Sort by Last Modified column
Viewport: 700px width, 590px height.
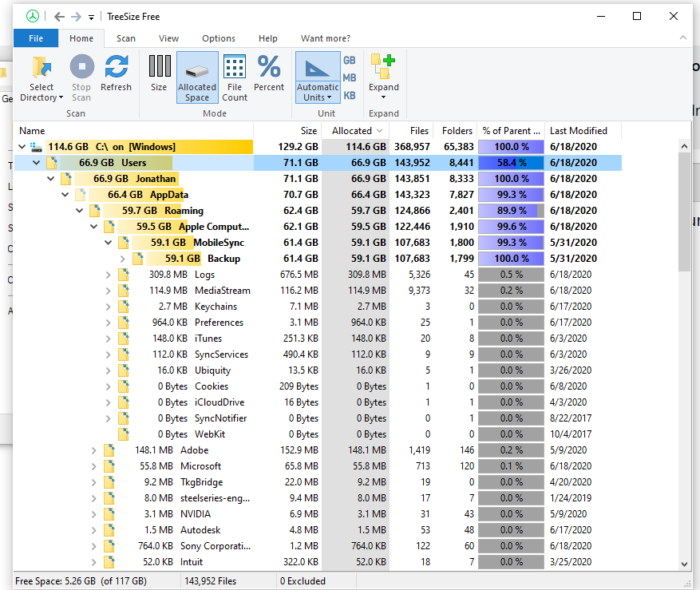583,131
